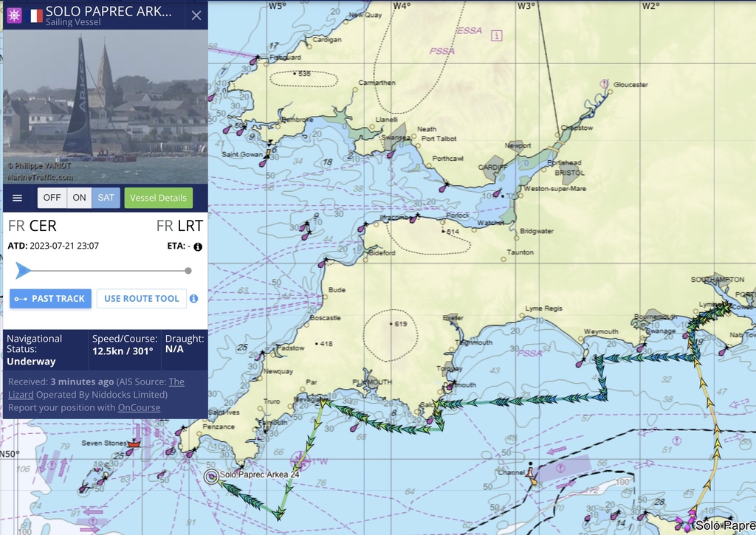
Task: Open Vessel Details
Action: coord(158,198)
